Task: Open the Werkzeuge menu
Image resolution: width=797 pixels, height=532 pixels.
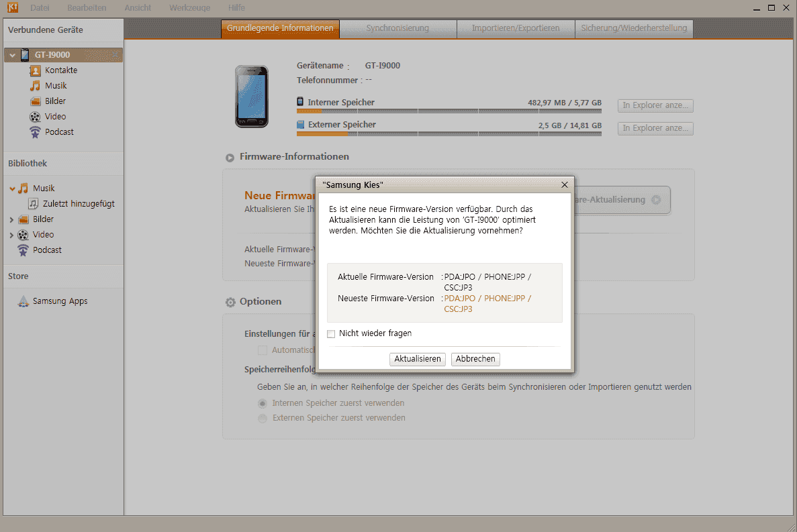Action: tap(189, 7)
